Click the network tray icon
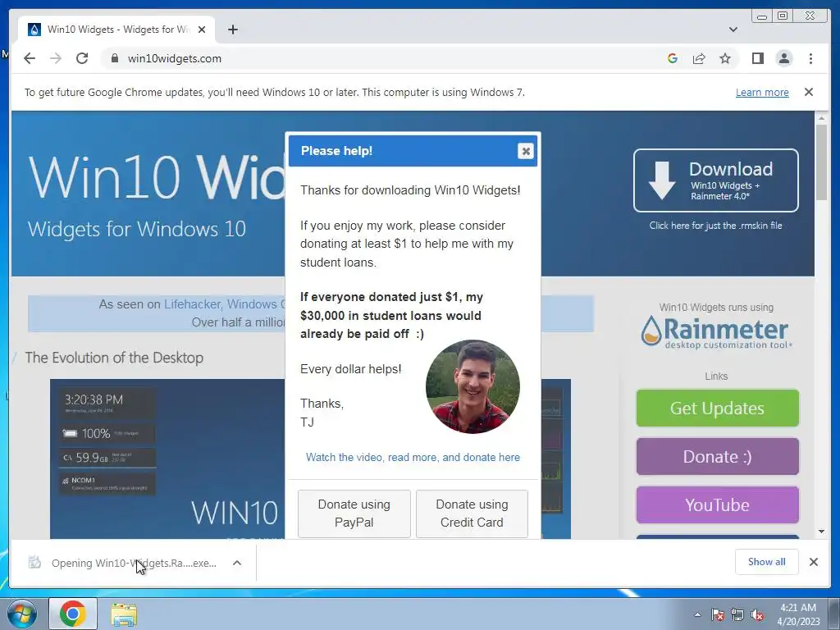The width and height of the screenshot is (840, 630). click(737, 615)
